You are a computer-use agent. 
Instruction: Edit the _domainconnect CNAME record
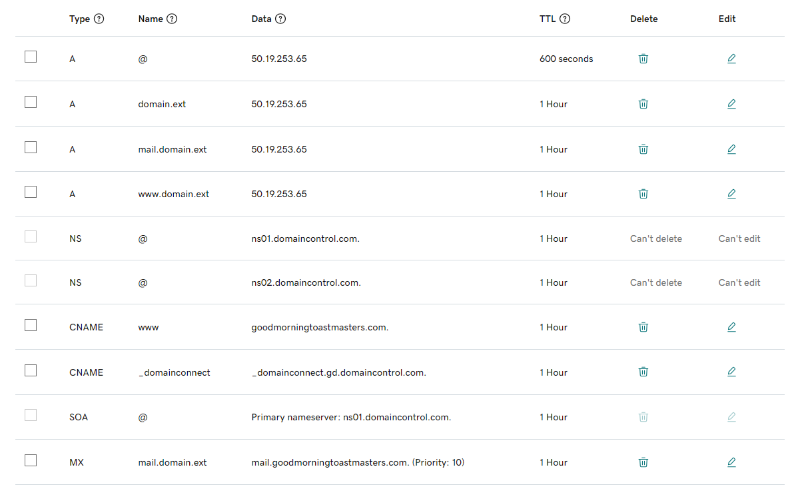click(x=731, y=372)
